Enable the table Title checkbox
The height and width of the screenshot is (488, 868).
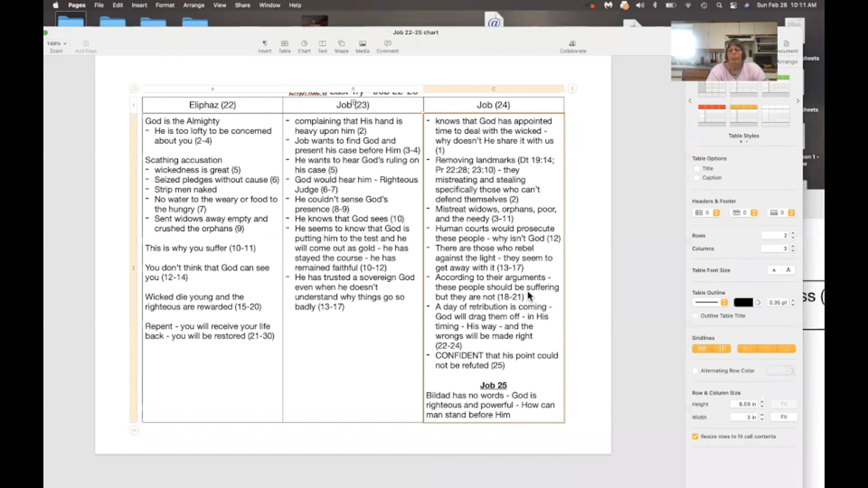(697, 168)
